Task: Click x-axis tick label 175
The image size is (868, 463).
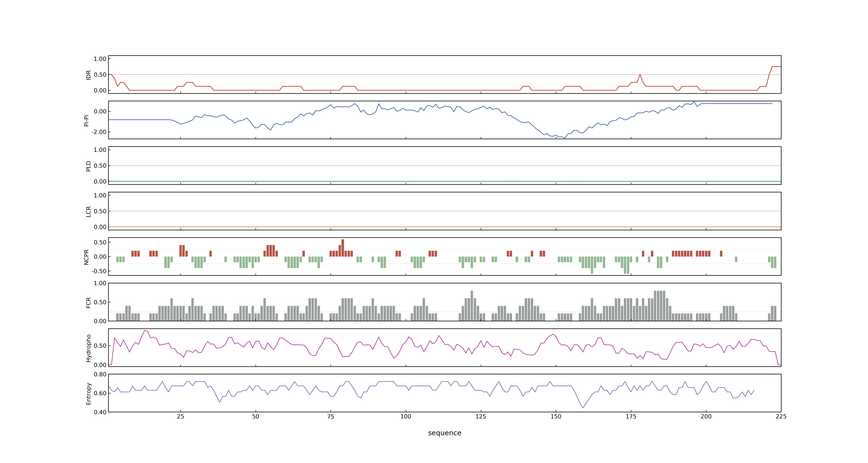Action: tap(631, 416)
